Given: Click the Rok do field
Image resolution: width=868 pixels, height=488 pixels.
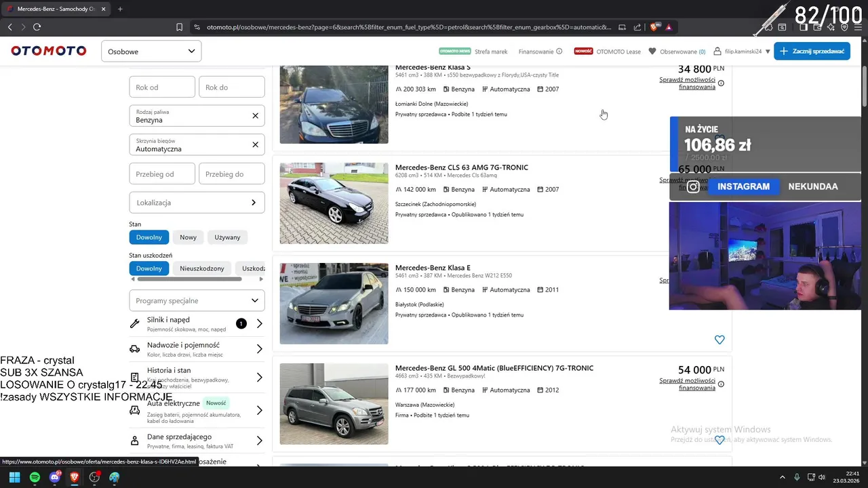Looking at the screenshot, I should pyautogui.click(x=232, y=87).
